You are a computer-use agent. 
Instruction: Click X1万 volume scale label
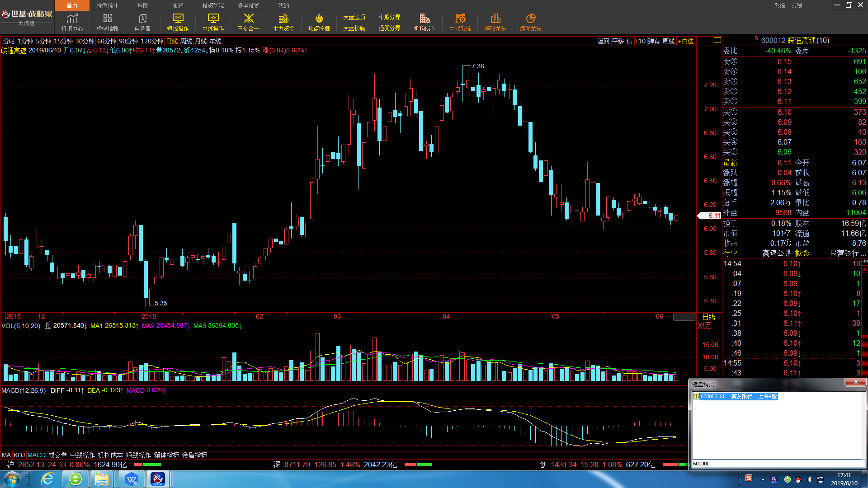pyautogui.click(x=705, y=325)
